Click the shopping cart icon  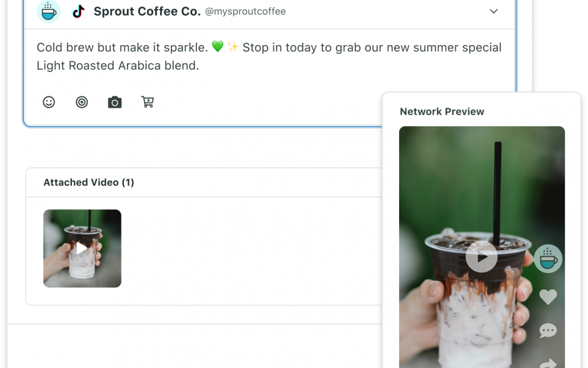[x=148, y=102]
